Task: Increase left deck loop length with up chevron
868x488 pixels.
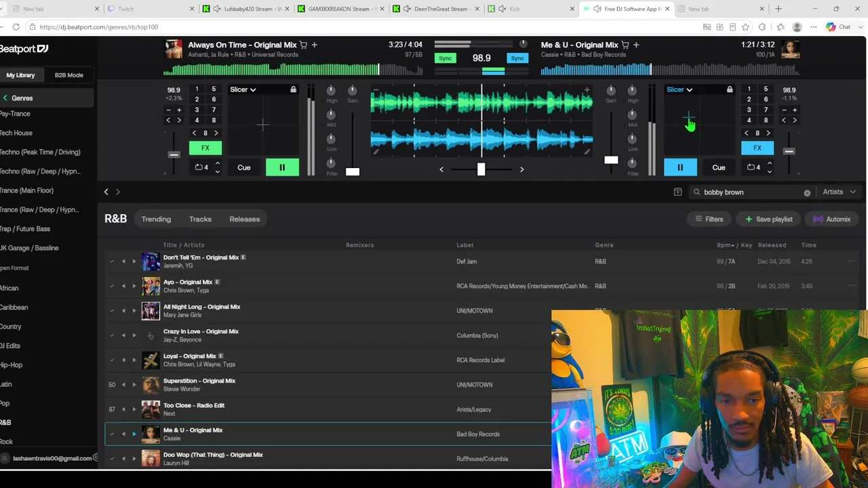Action: [217, 163]
